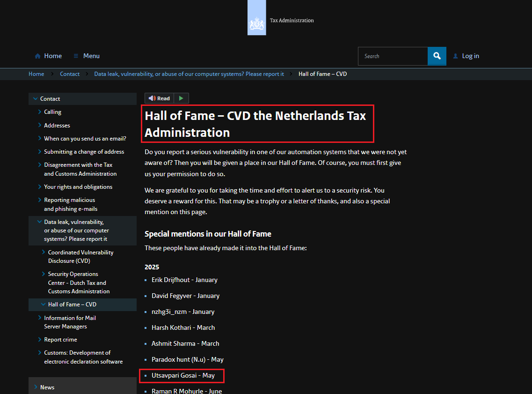Open Information for Mail Server Managers

click(70, 322)
